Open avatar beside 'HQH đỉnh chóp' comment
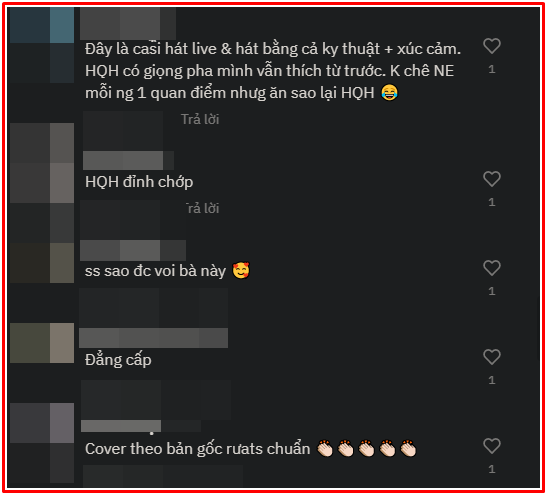The width and height of the screenshot is (547, 495). click(42, 163)
